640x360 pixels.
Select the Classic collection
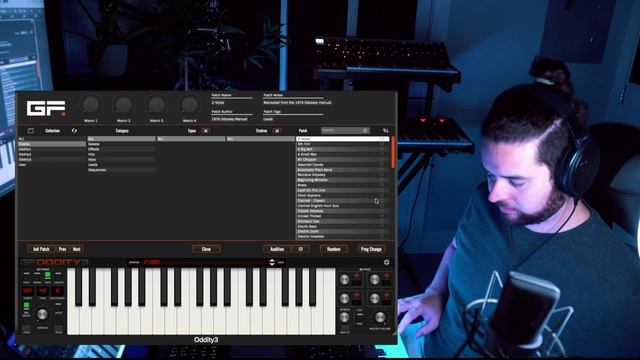[x=52, y=144]
